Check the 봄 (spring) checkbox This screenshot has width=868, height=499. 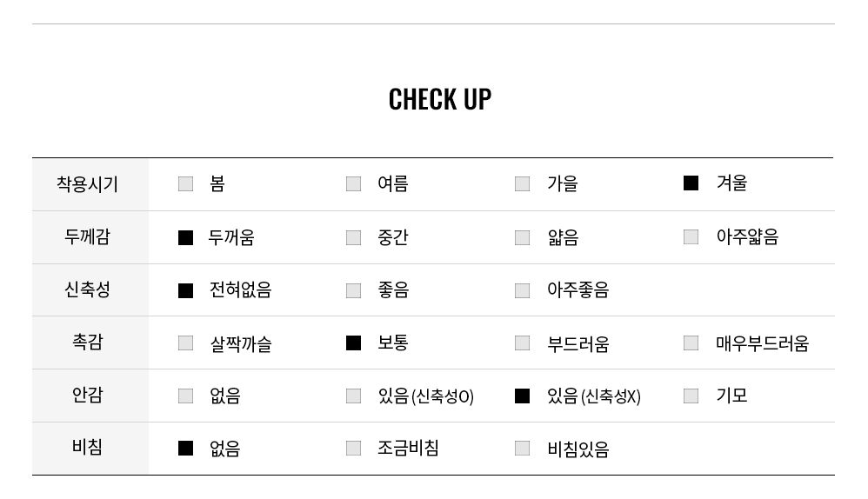coord(185,183)
